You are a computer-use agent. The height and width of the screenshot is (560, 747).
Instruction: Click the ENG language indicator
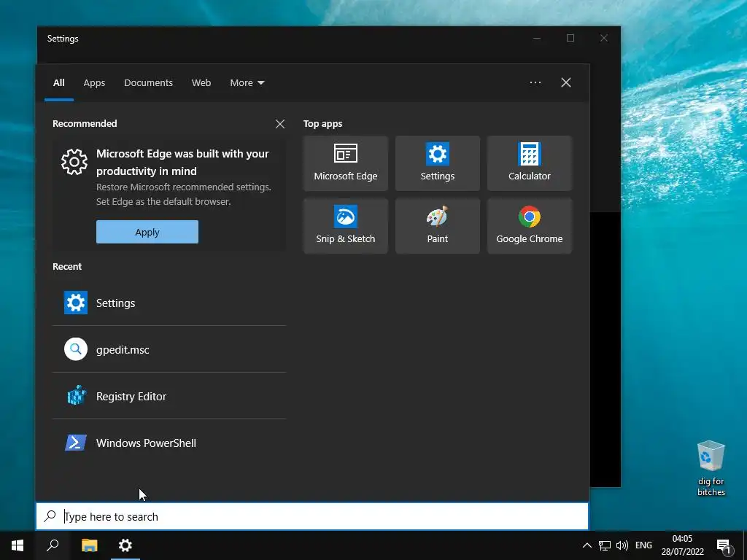[x=643, y=545]
